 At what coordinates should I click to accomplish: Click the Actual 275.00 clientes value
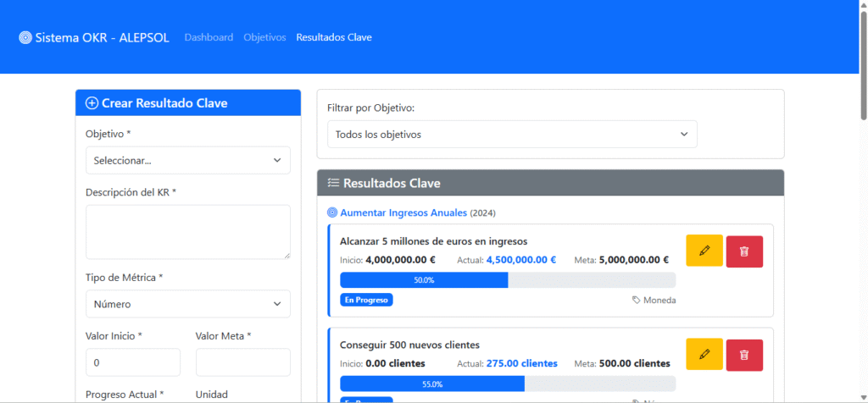click(522, 363)
